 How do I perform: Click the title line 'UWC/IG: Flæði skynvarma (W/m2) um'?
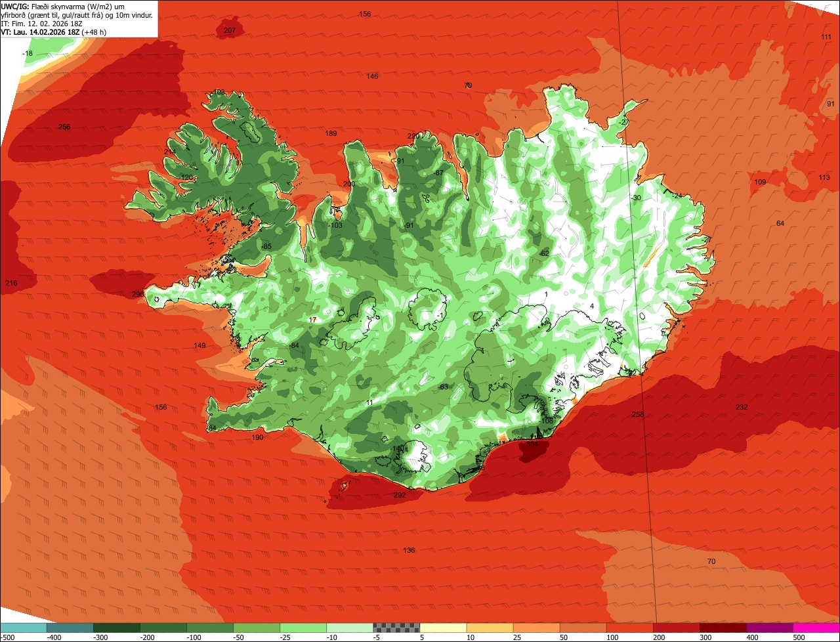[63, 6]
